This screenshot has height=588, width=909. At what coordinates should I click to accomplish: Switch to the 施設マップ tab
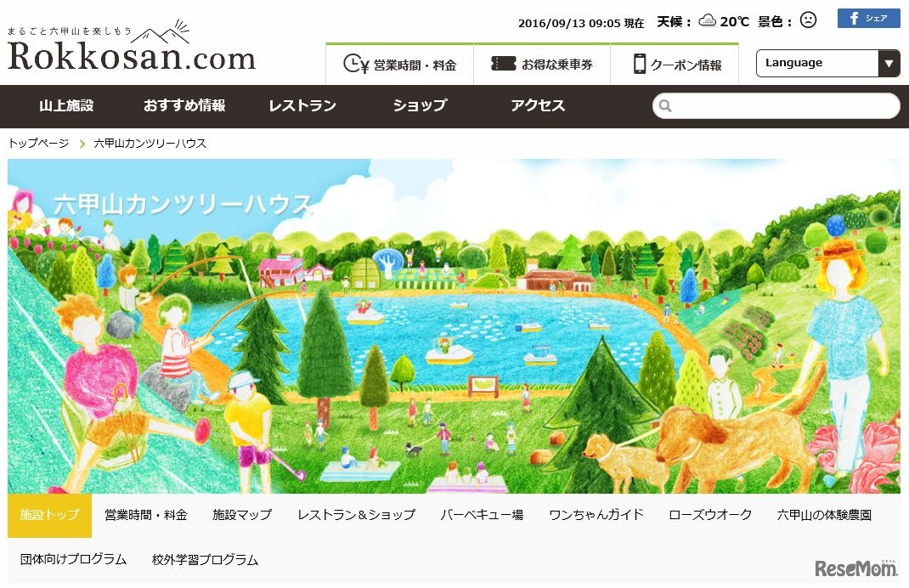coord(242,515)
